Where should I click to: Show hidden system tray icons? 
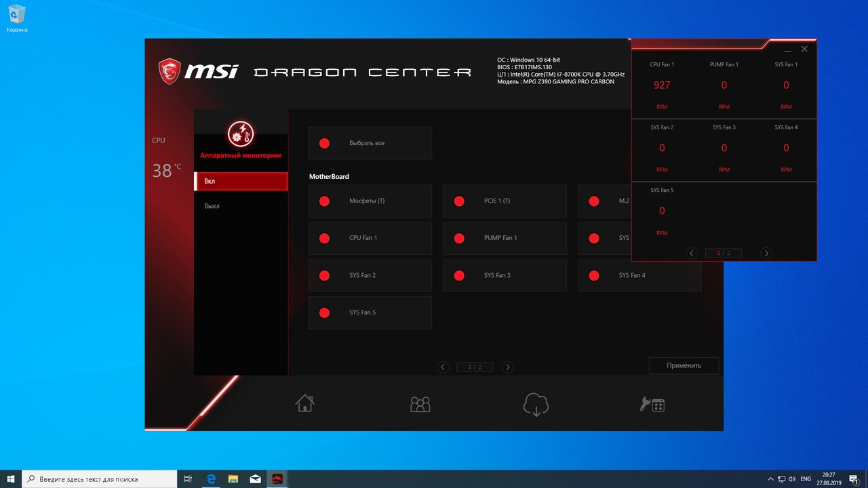click(770, 479)
